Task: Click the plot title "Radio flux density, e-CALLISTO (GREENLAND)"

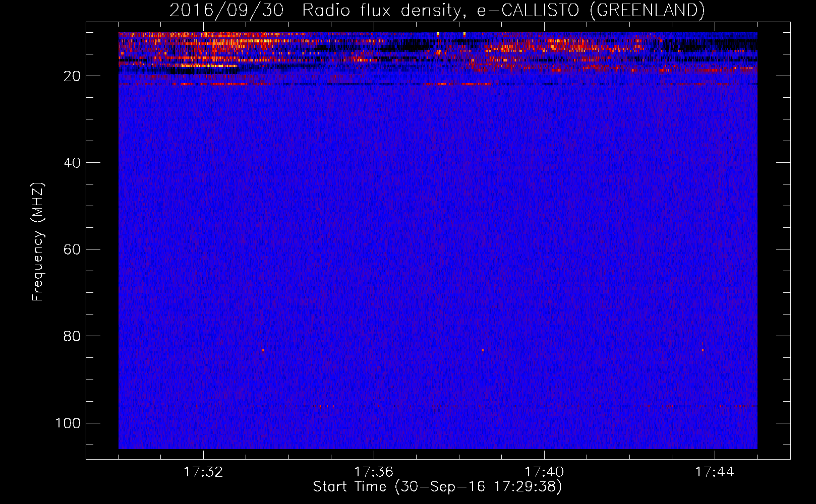Action: pyautogui.click(x=503, y=11)
